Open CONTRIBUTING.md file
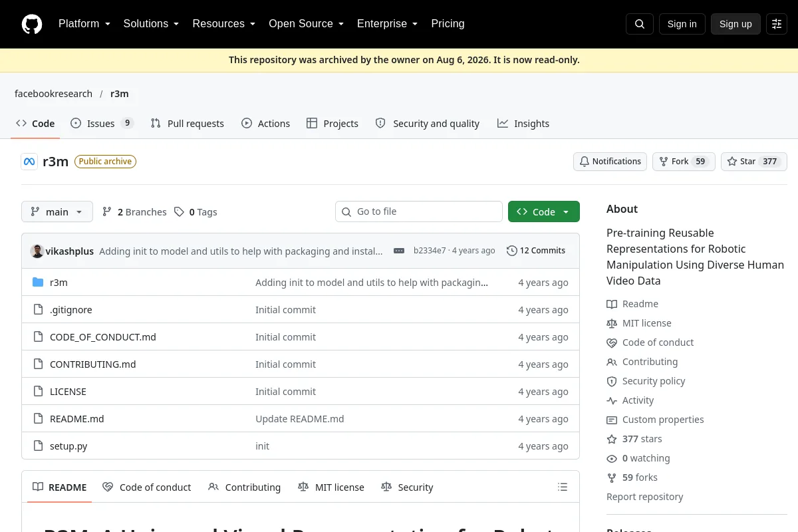Viewport: 798px width, 532px height. pyautogui.click(x=93, y=364)
